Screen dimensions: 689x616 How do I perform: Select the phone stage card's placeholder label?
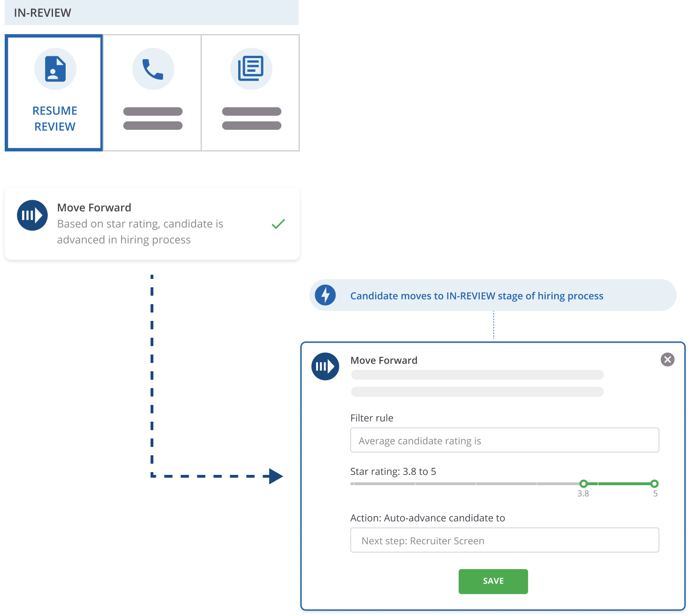[x=153, y=118]
